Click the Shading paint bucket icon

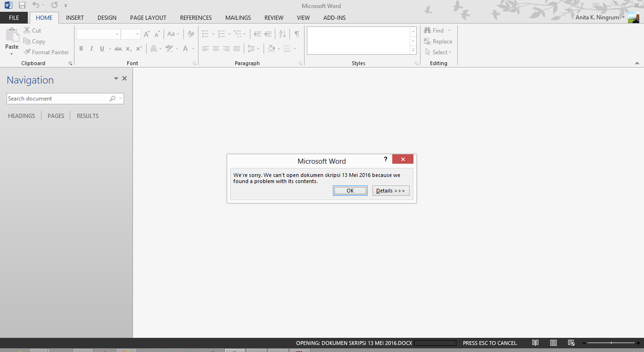pos(271,49)
